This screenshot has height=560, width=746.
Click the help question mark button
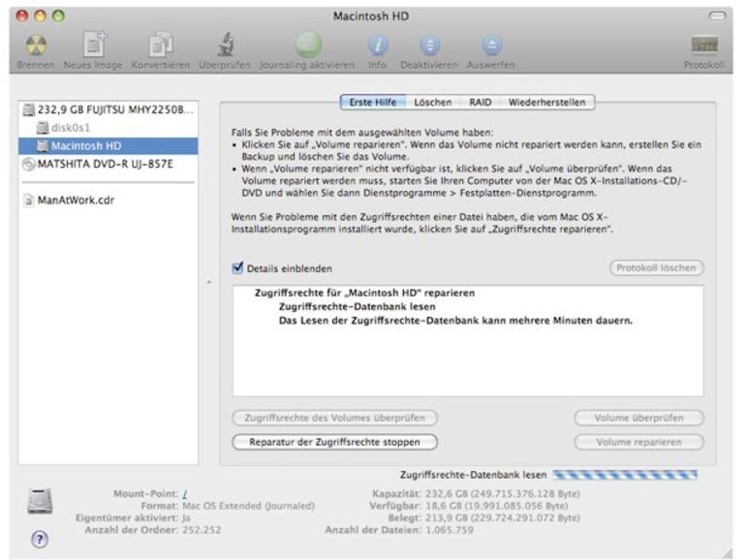(40, 540)
